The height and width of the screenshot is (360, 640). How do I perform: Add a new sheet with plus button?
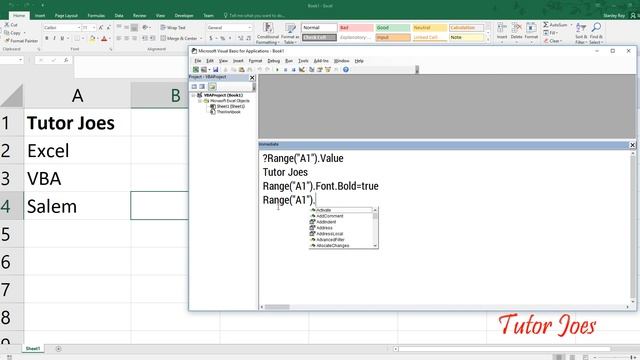58,349
